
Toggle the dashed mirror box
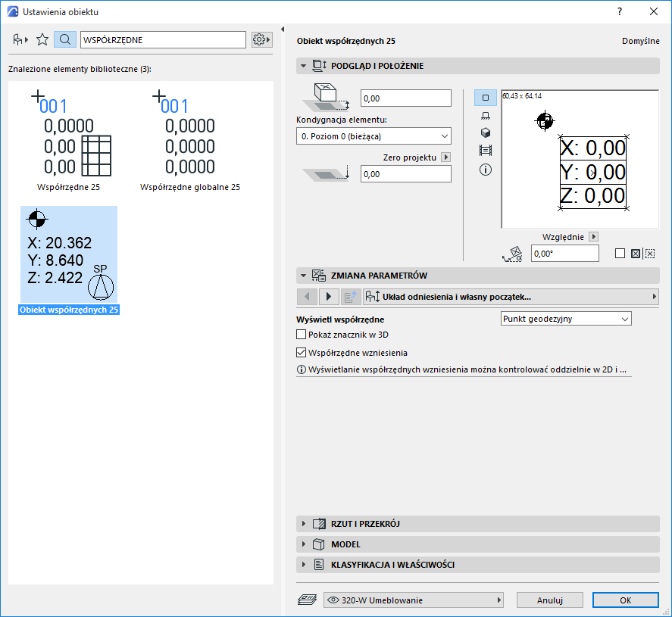click(x=650, y=254)
